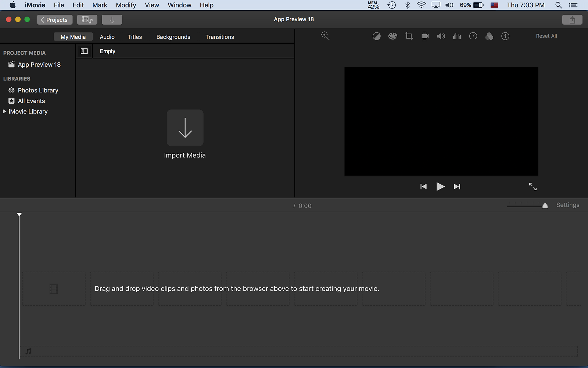This screenshot has height=368, width=588.
Task: Show the clip information icon
Action: (x=505, y=36)
